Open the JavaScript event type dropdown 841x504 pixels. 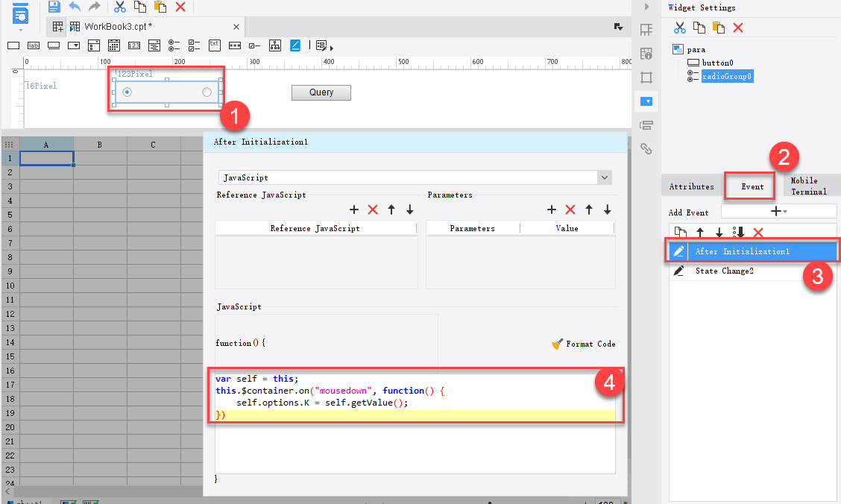(605, 177)
